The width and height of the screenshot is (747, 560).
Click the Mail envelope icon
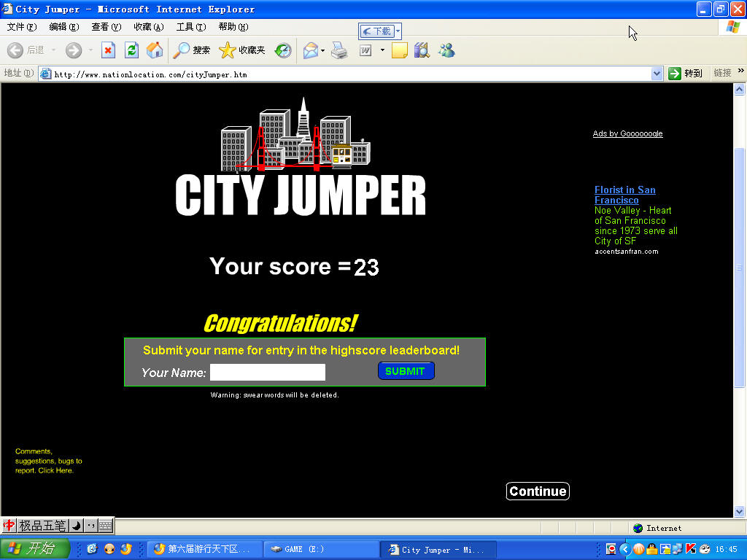(x=310, y=50)
